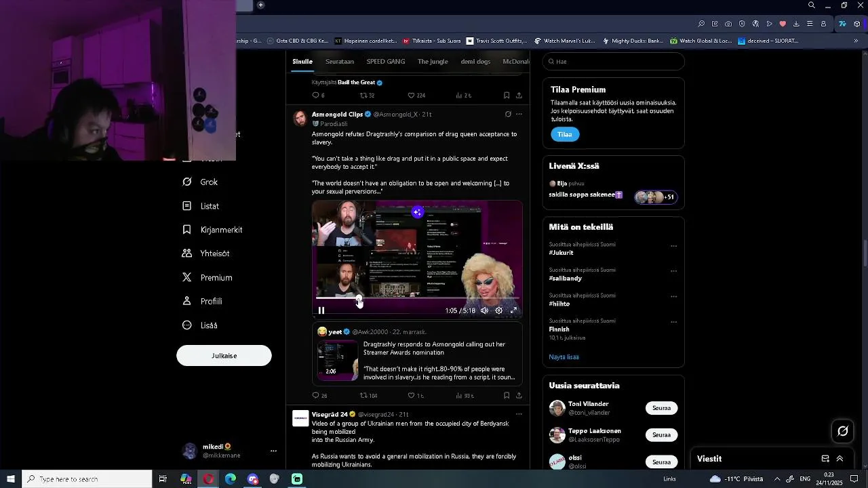Open options for #salibandy trend
Viewport: 868px width, 488px height.
(673, 271)
